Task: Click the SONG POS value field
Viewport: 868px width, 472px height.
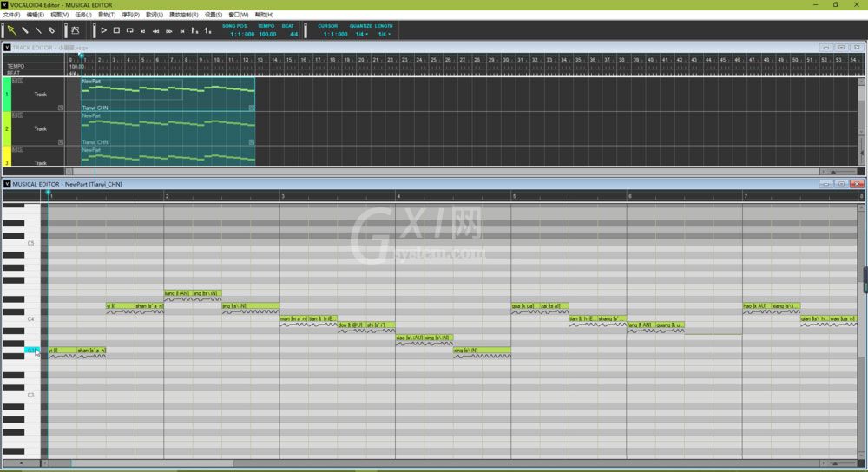Action: (242, 35)
